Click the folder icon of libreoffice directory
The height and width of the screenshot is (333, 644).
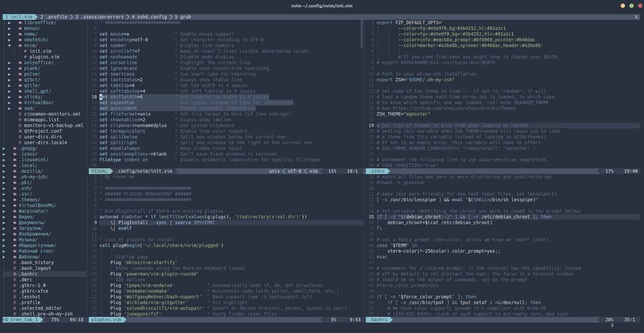click(x=19, y=22)
